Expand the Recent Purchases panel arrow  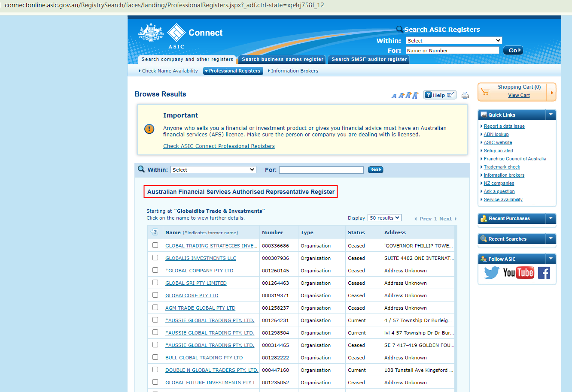[551, 218]
